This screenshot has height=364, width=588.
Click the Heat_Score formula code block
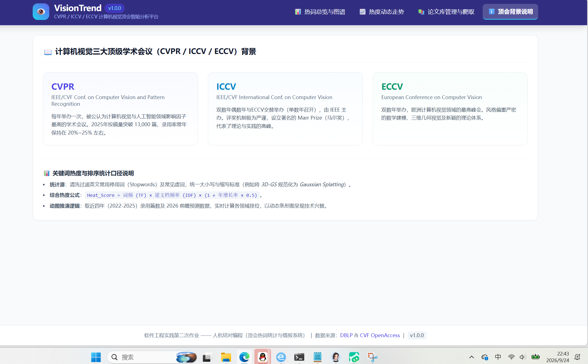(172, 195)
